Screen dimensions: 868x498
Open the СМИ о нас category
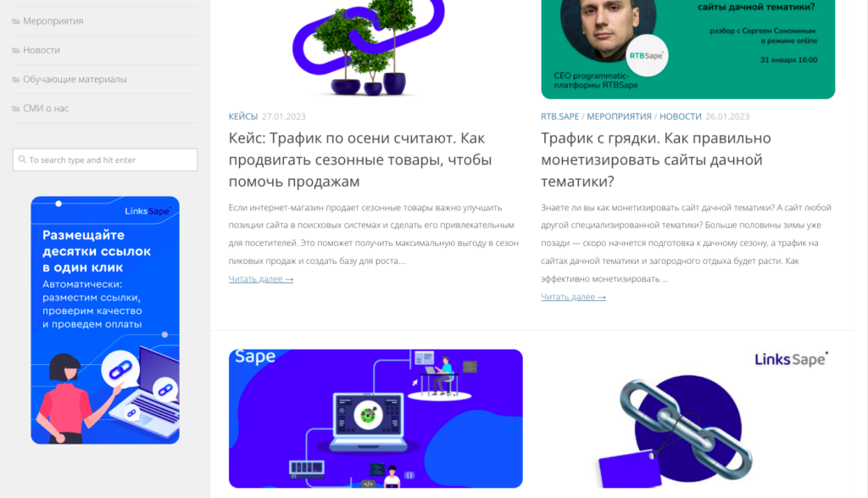[46, 108]
